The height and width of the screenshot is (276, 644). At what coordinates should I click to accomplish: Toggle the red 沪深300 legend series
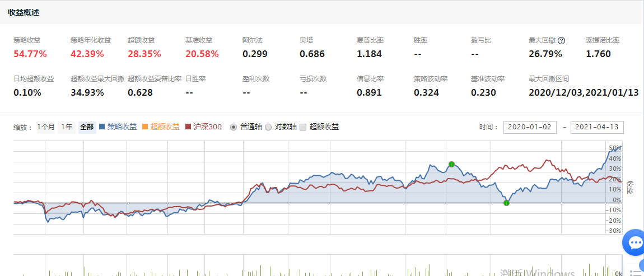click(x=204, y=127)
